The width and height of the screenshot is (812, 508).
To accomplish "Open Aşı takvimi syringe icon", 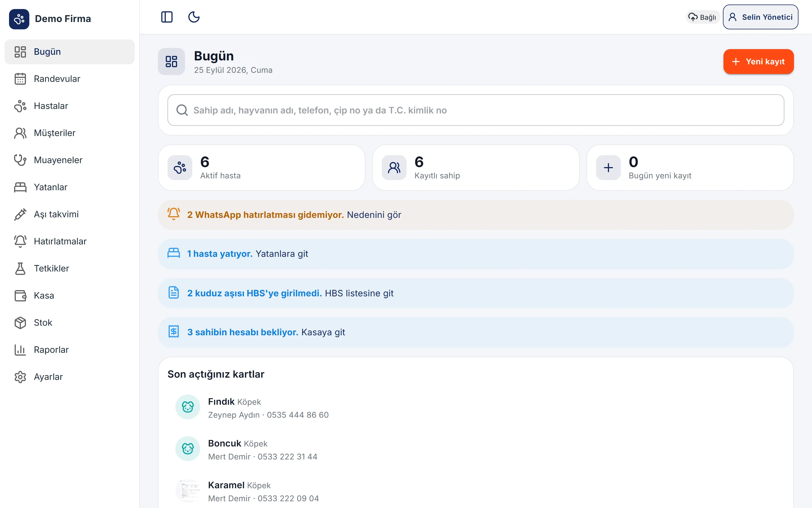I will click(x=20, y=214).
